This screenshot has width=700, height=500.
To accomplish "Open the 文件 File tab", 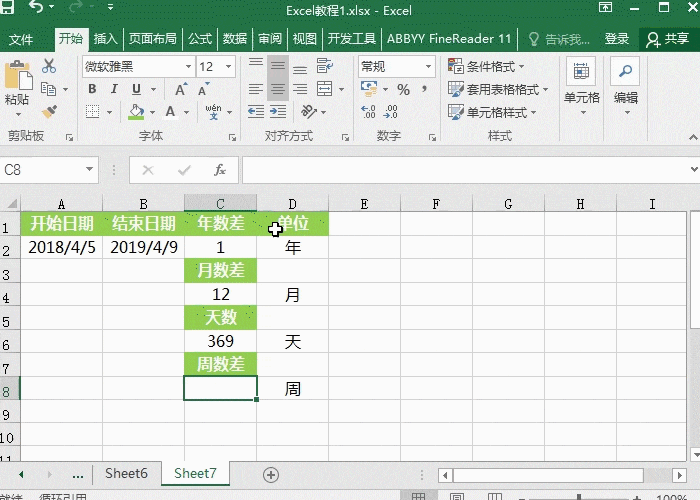I will pos(21,39).
